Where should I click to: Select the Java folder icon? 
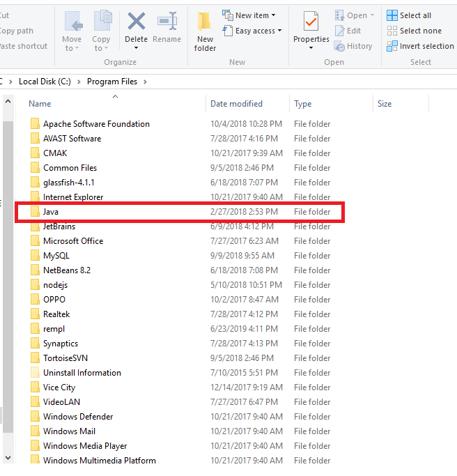35,211
